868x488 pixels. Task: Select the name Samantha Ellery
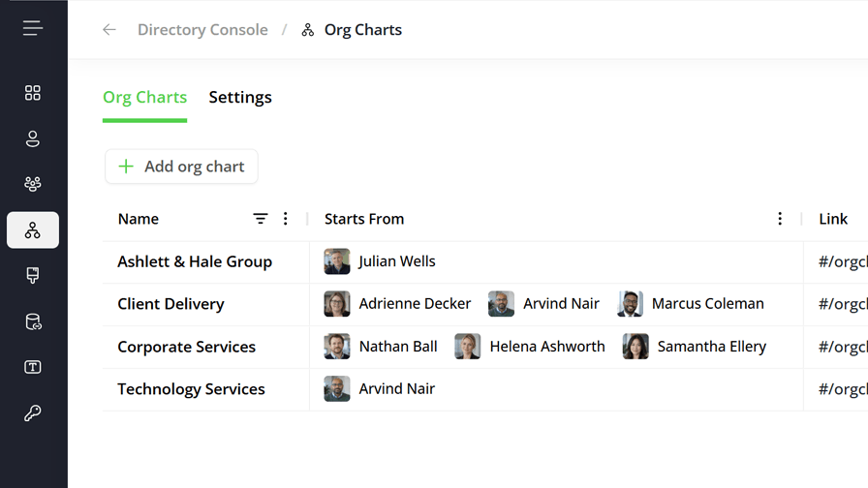[712, 347]
